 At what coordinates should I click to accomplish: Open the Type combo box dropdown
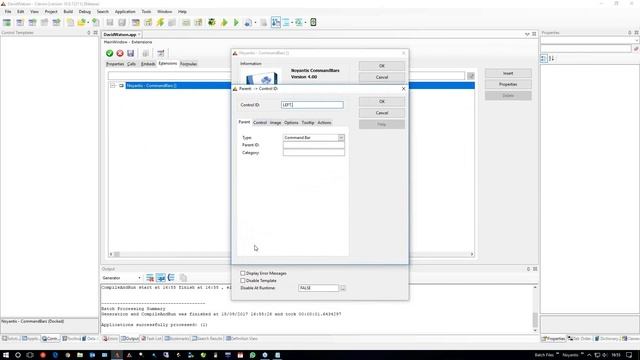click(341, 138)
